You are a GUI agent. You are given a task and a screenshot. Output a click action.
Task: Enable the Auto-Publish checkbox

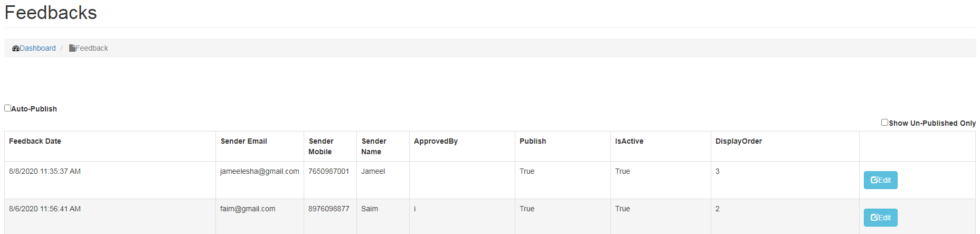(8, 108)
